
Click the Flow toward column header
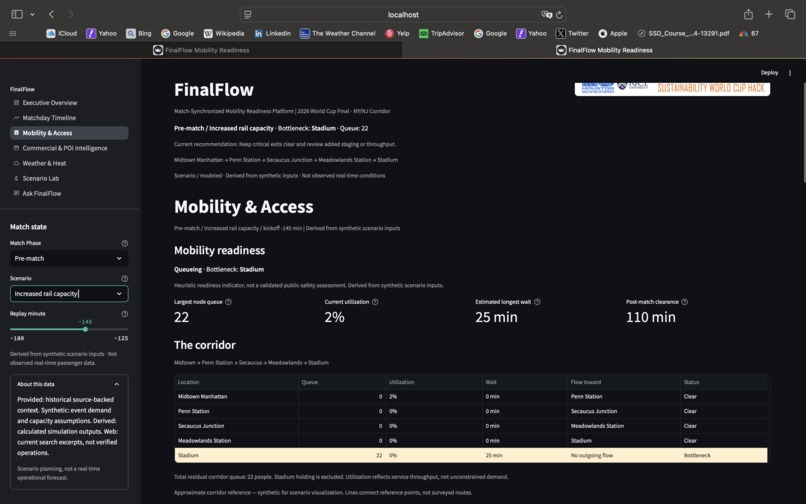coord(624,382)
